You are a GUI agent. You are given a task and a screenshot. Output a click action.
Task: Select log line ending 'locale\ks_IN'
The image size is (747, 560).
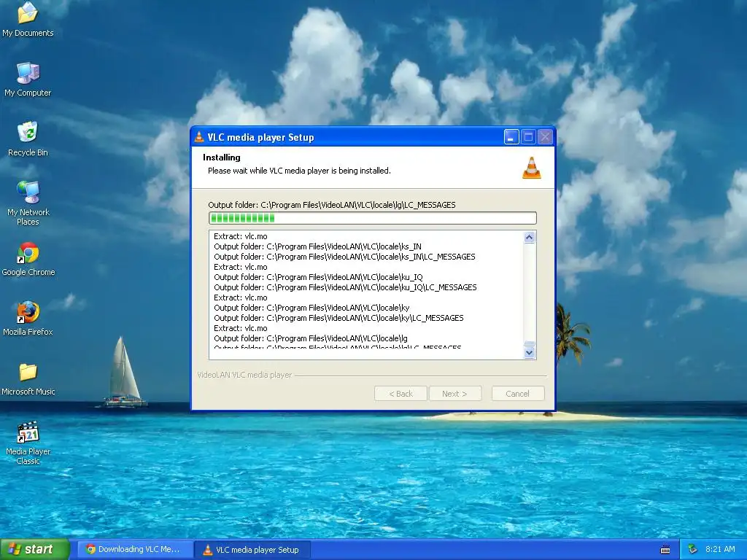click(x=318, y=246)
